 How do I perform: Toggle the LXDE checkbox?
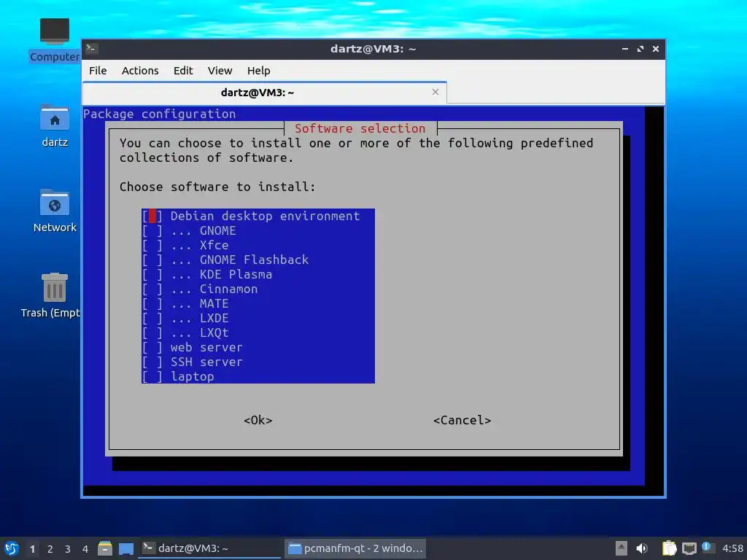coord(152,318)
